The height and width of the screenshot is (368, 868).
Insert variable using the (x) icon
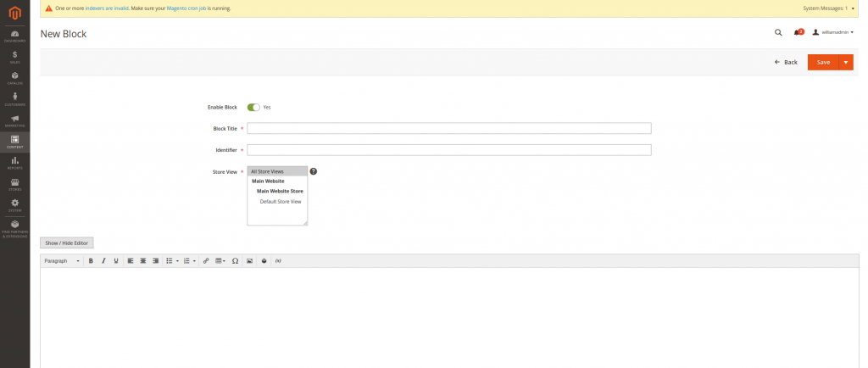tap(278, 261)
